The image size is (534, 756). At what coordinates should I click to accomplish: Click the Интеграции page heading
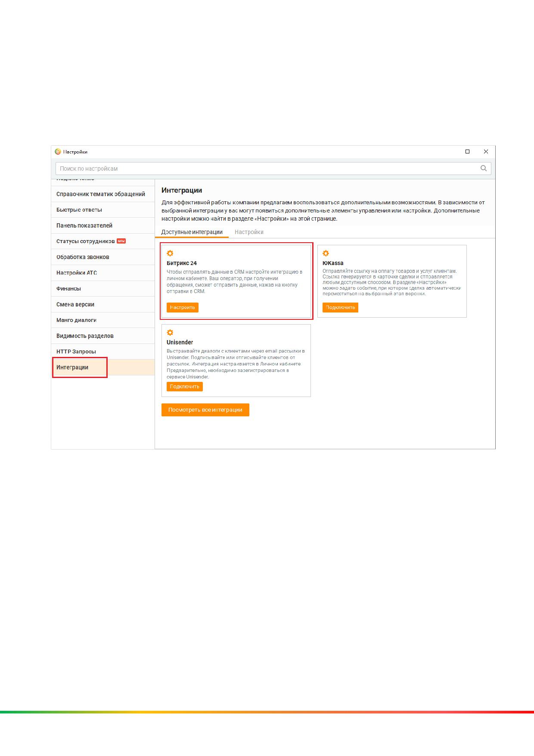(x=182, y=190)
